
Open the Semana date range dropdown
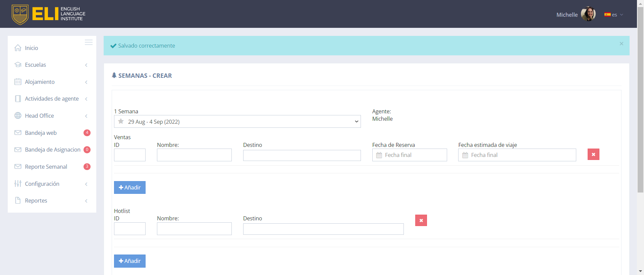point(237,122)
